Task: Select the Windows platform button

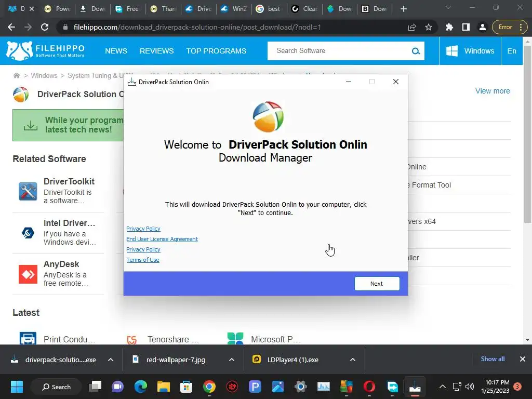Action: 470,51
